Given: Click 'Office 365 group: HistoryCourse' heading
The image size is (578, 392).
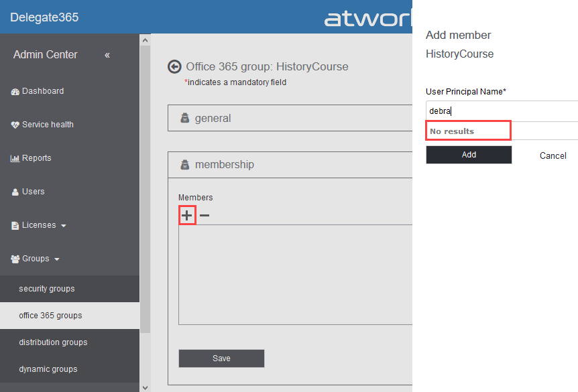Looking at the screenshot, I should pos(268,67).
